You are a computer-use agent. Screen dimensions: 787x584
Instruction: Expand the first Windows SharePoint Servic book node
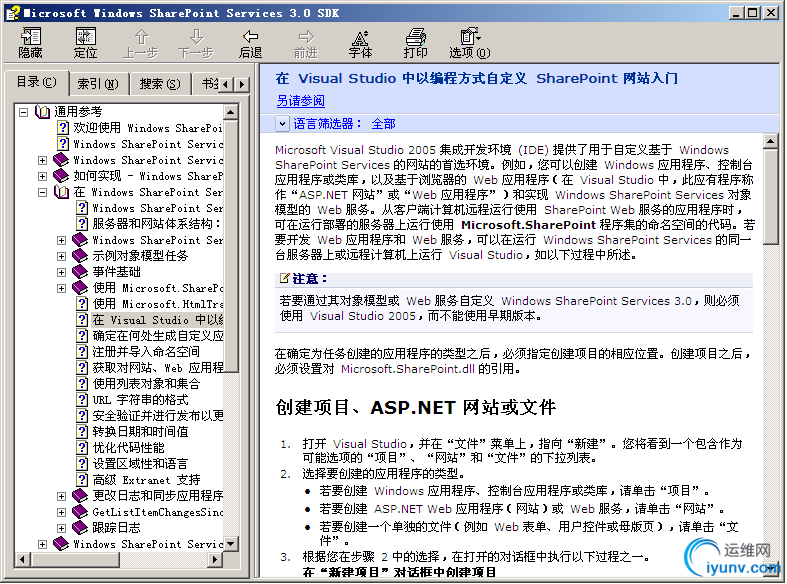pos(42,161)
